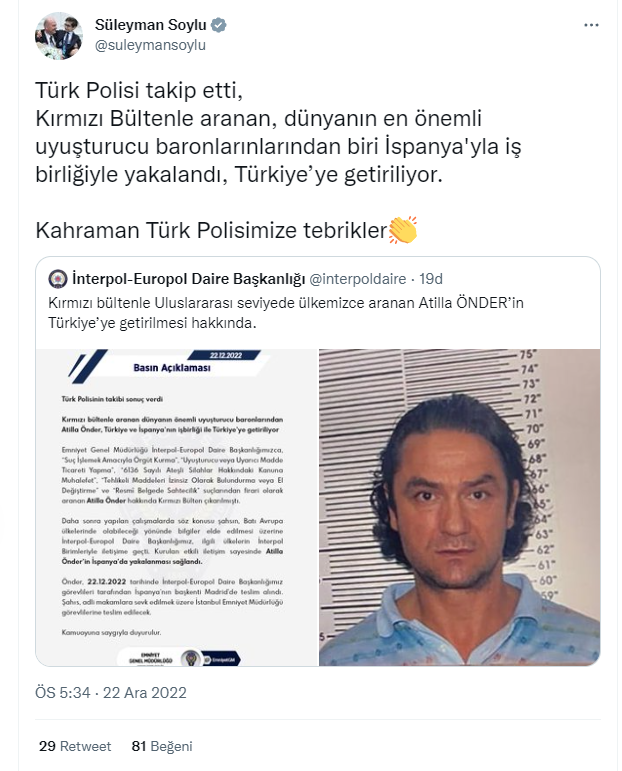Click the main tweet text paragraph
The width and height of the screenshot is (622, 771).
pos(278,132)
